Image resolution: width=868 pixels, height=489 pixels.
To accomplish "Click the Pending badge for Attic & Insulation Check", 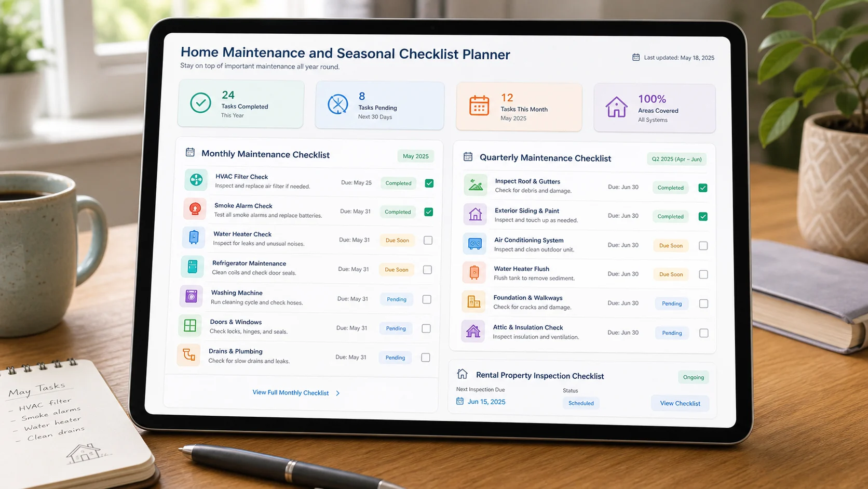I will click(672, 333).
